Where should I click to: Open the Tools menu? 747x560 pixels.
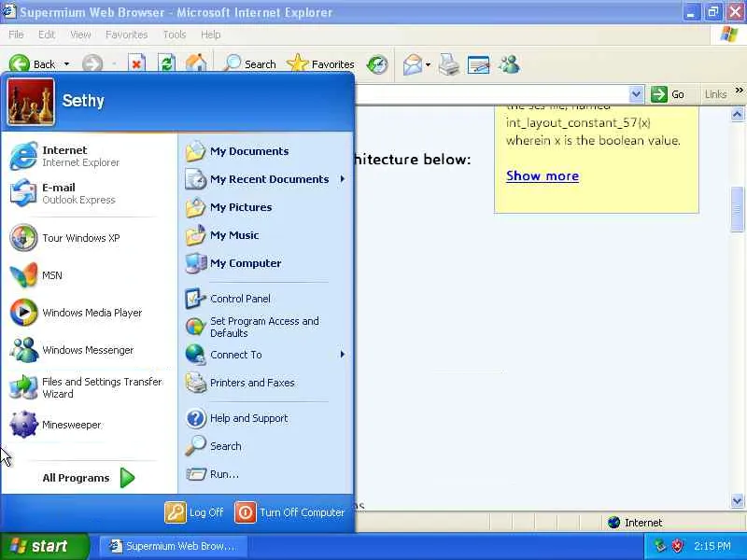(x=175, y=35)
